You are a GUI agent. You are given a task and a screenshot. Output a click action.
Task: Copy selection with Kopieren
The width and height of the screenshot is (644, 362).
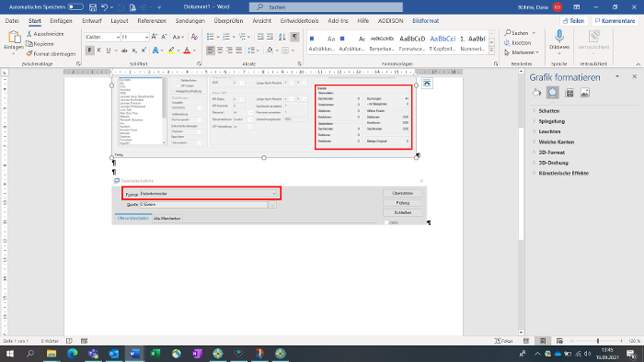(40, 43)
